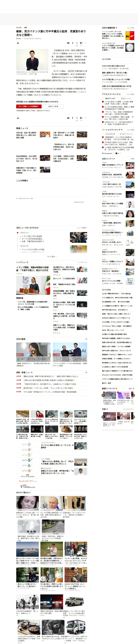
Task: Open PR link なぜ270年も愛され続けるのか
Action: click(x=113, y=66)
